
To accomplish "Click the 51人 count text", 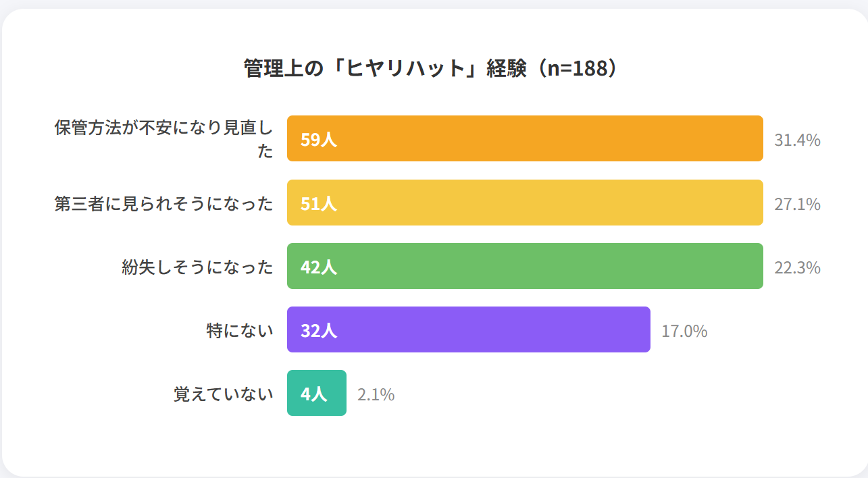I will coord(319,204).
